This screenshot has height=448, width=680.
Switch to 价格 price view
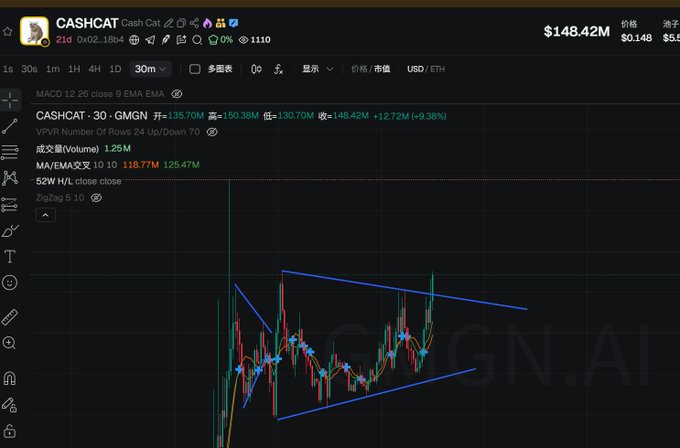pyautogui.click(x=359, y=69)
